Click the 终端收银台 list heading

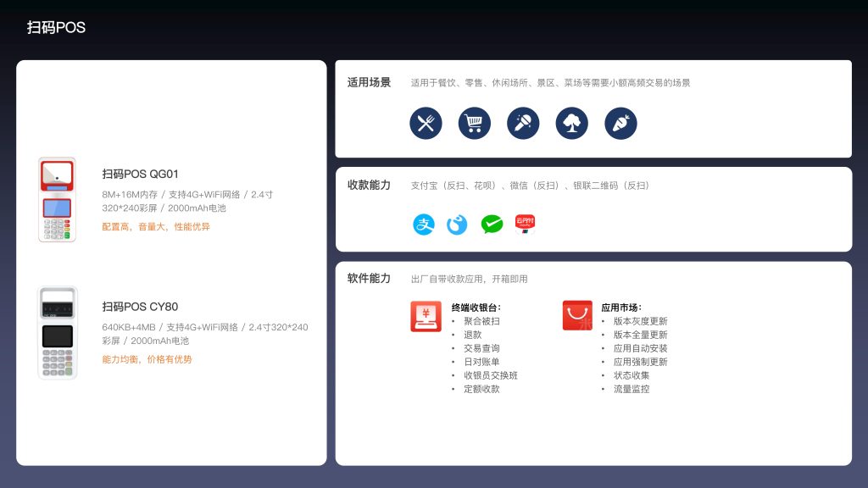476,308
